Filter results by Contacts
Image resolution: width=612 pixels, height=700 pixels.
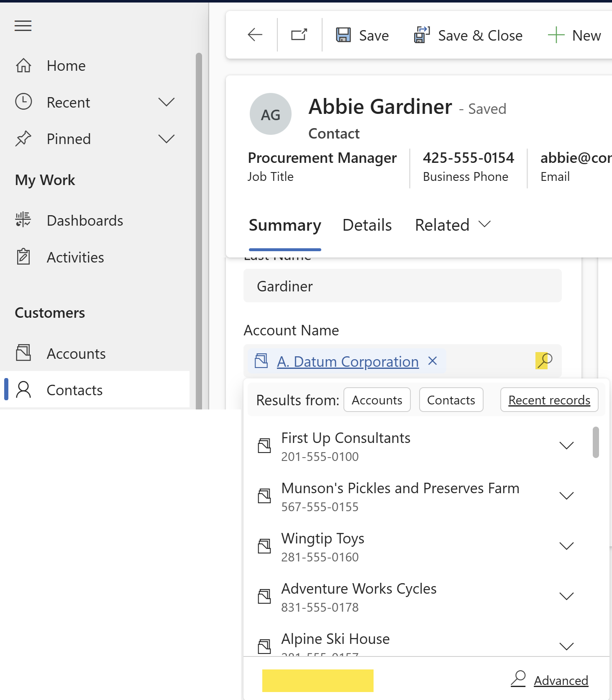tap(451, 400)
